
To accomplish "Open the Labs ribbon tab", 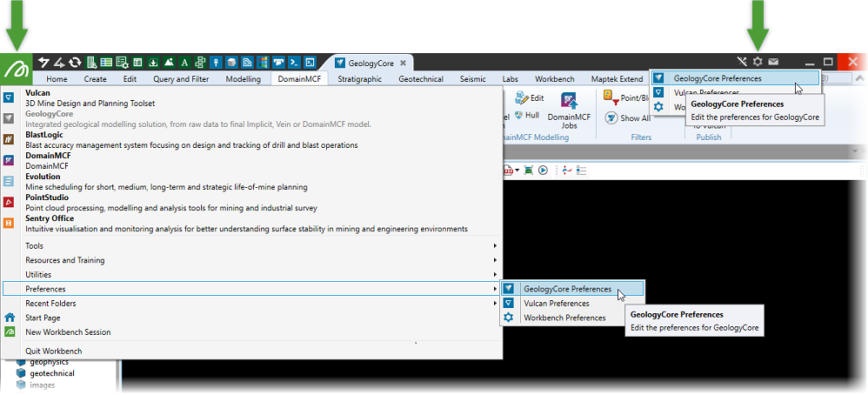I will (x=511, y=79).
